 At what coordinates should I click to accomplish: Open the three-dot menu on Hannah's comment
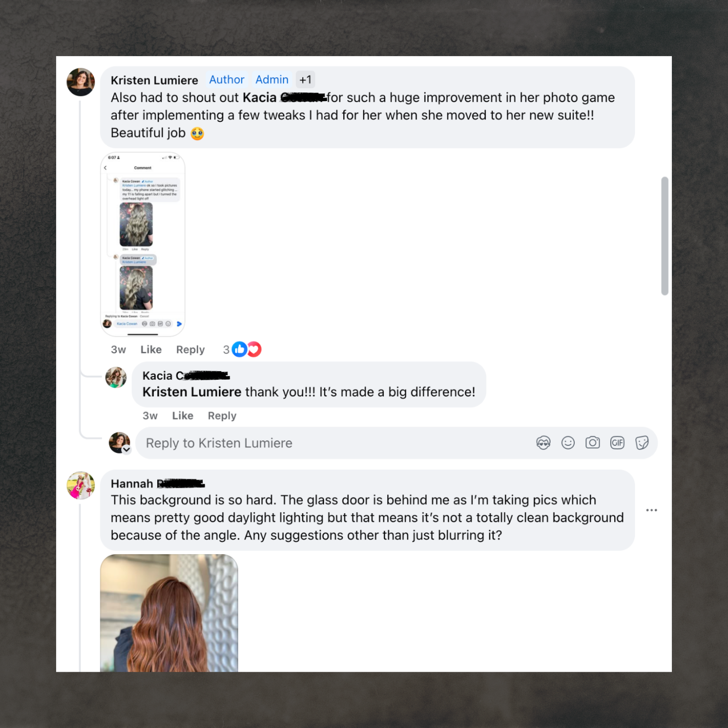[x=652, y=510]
